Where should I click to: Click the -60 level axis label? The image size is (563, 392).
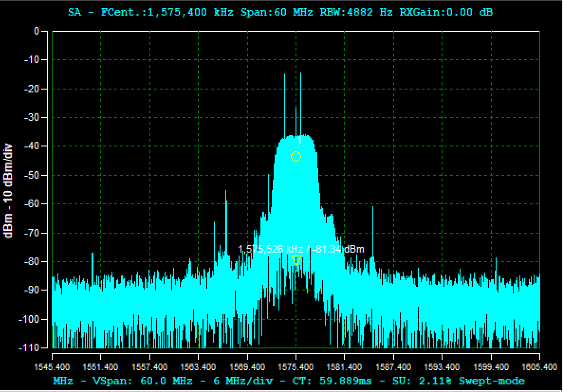[x=32, y=204]
